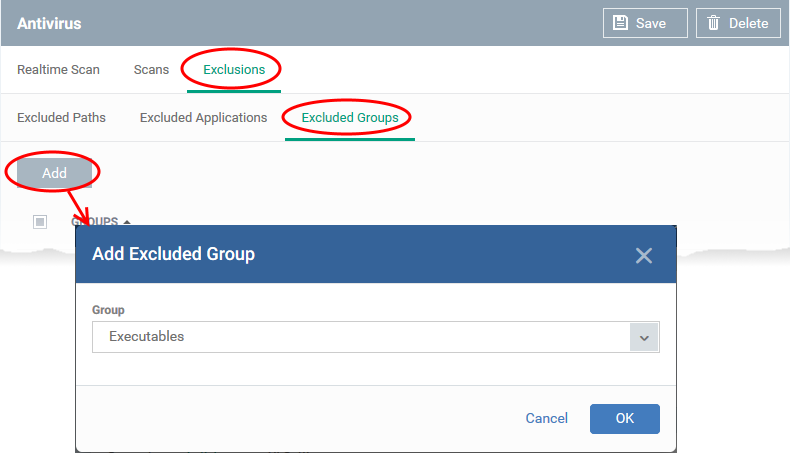Open the Executables group combo box
This screenshot has width=790, height=454.
pyautogui.click(x=375, y=337)
